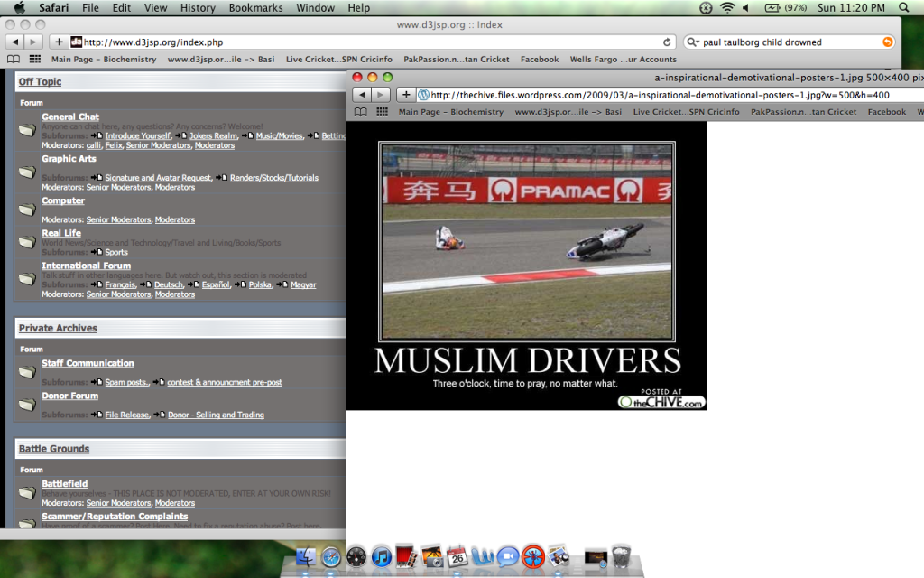Click add bookmark plus button in front window
Screen dimensions: 924x578
point(407,95)
